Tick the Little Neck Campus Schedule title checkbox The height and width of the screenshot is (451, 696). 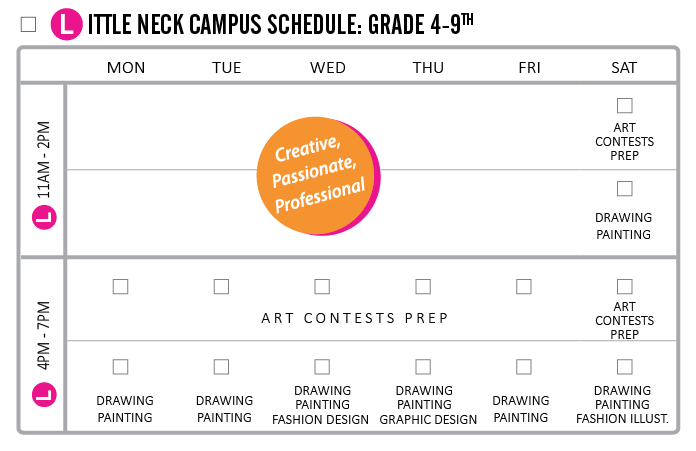(x=28, y=24)
